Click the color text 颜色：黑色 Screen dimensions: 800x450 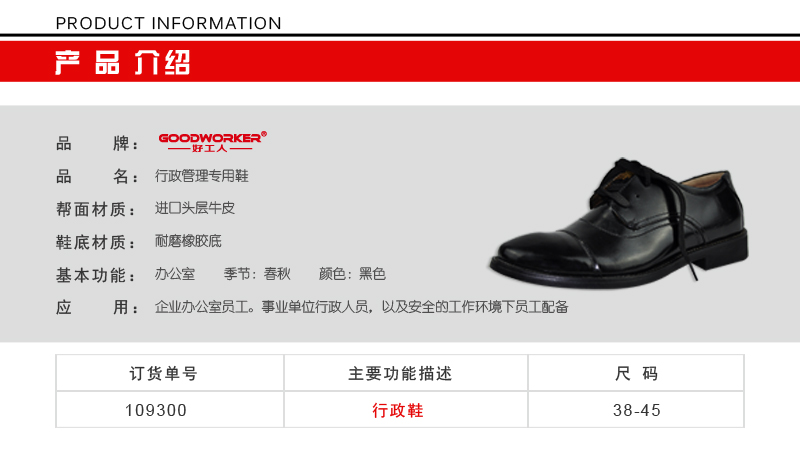[352, 274]
